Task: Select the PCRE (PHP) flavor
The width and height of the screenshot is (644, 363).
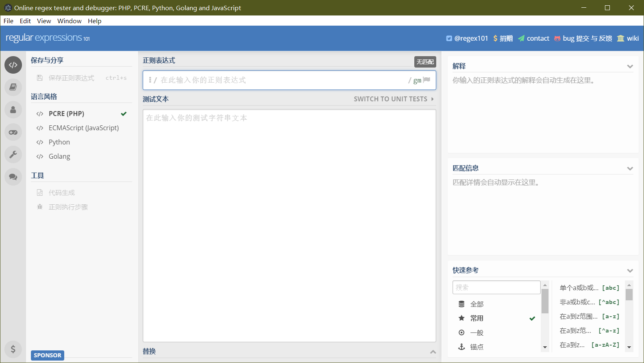Action: click(x=81, y=114)
